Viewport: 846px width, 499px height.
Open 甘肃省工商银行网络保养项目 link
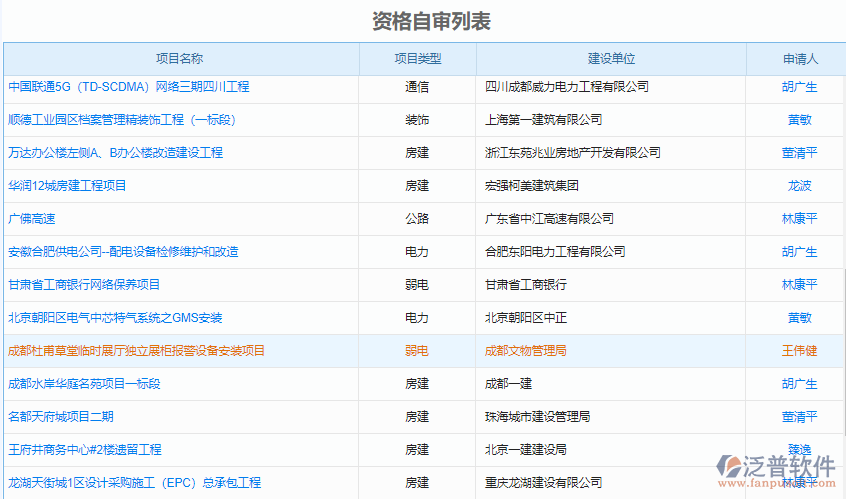[84, 285]
